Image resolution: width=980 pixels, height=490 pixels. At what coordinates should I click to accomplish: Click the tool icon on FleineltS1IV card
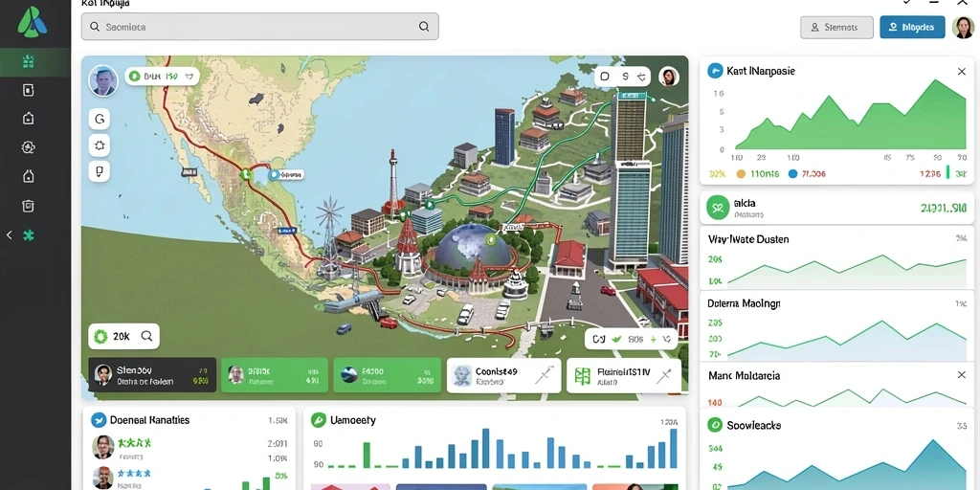[663, 375]
